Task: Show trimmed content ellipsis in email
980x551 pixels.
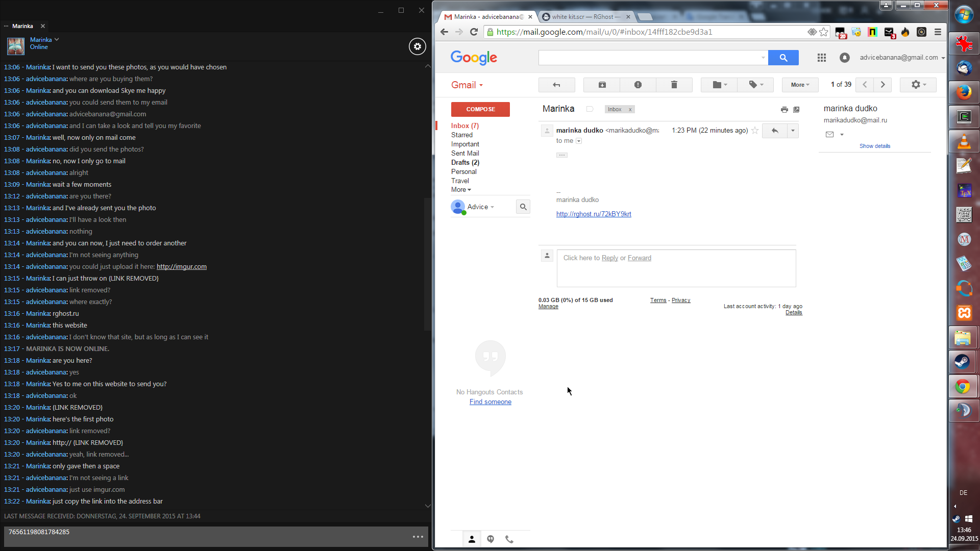Action: coord(561,155)
